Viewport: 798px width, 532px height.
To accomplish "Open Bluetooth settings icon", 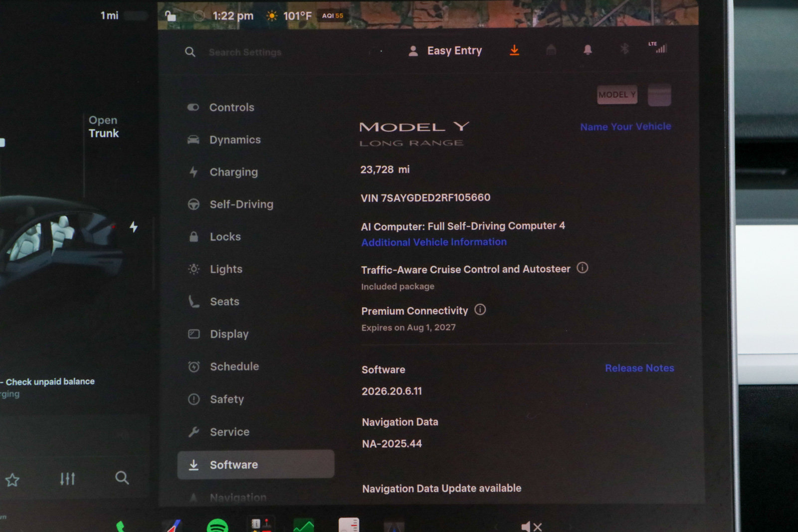I will [624, 49].
